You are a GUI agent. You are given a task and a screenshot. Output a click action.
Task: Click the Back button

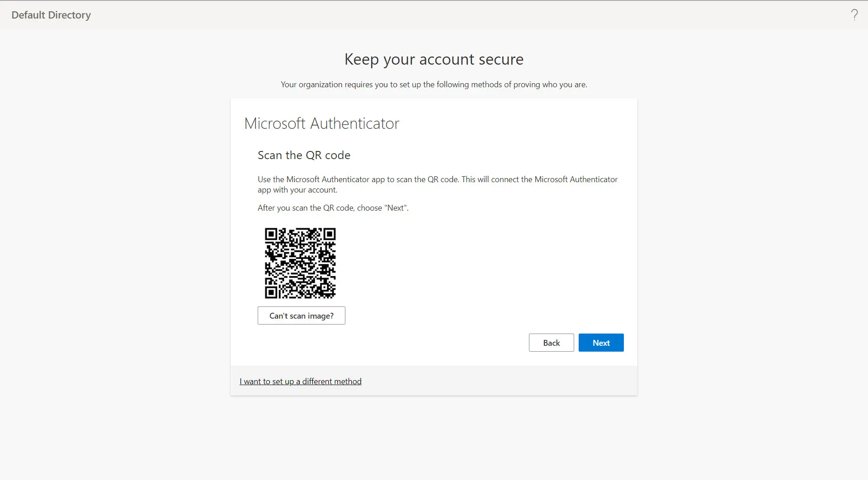tap(551, 343)
